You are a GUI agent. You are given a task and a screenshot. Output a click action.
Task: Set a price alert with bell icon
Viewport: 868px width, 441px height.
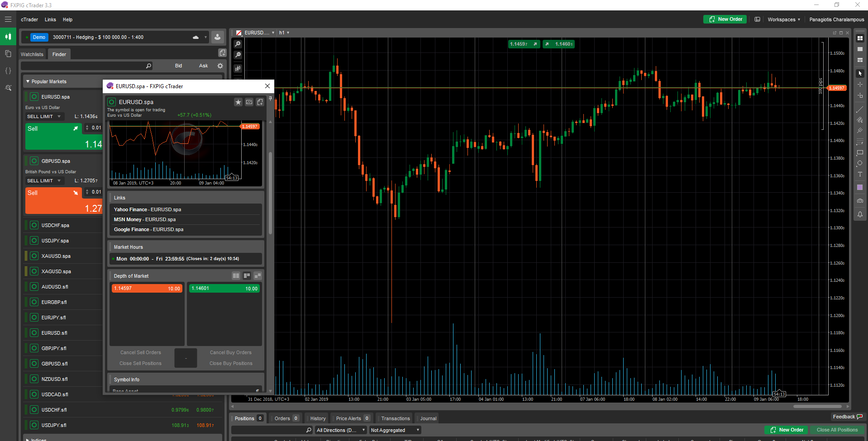[x=860, y=214]
